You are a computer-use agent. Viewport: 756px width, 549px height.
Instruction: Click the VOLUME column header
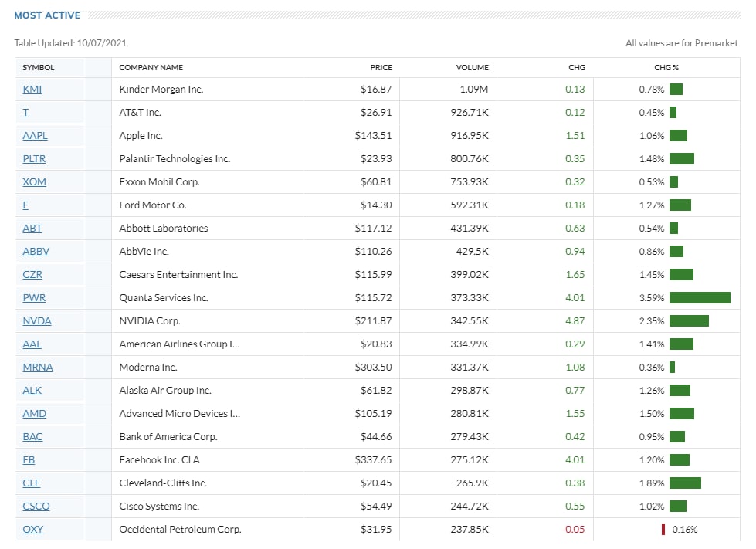tap(472, 67)
